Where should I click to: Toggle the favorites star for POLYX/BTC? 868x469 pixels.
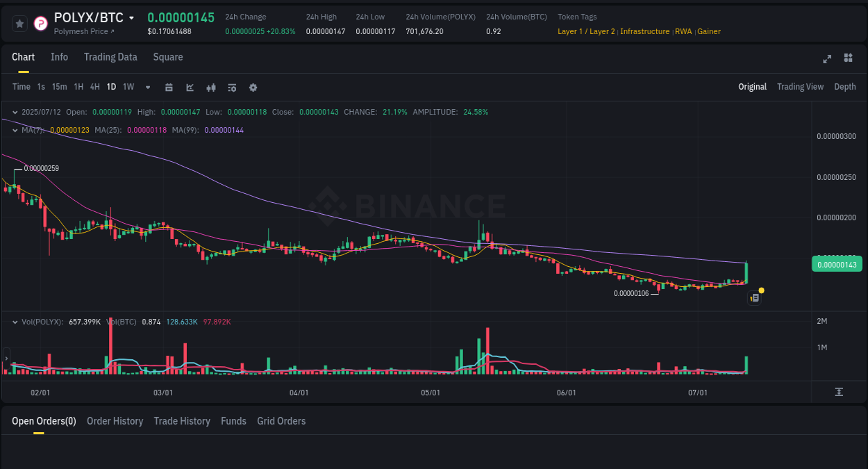tap(19, 23)
